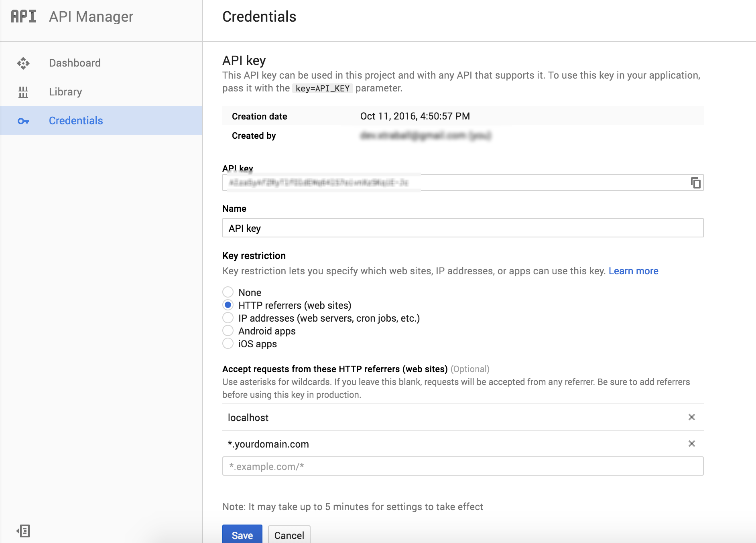Open the Learn more link
This screenshot has width=756, height=543.
click(633, 271)
